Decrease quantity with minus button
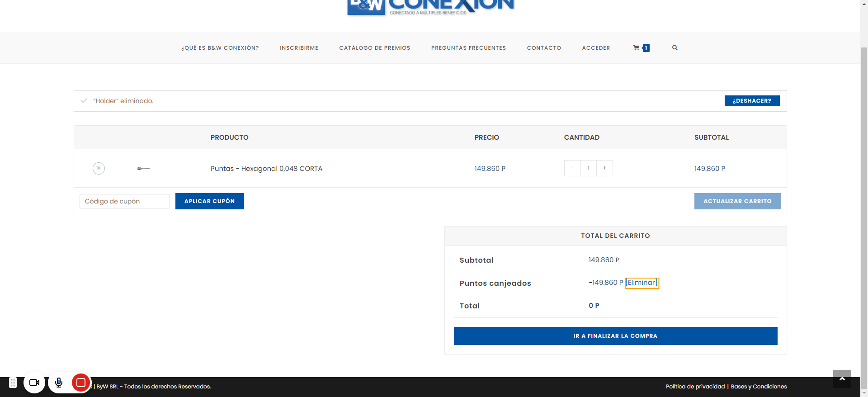The width and height of the screenshot is (868, 397). coord(572,168)
